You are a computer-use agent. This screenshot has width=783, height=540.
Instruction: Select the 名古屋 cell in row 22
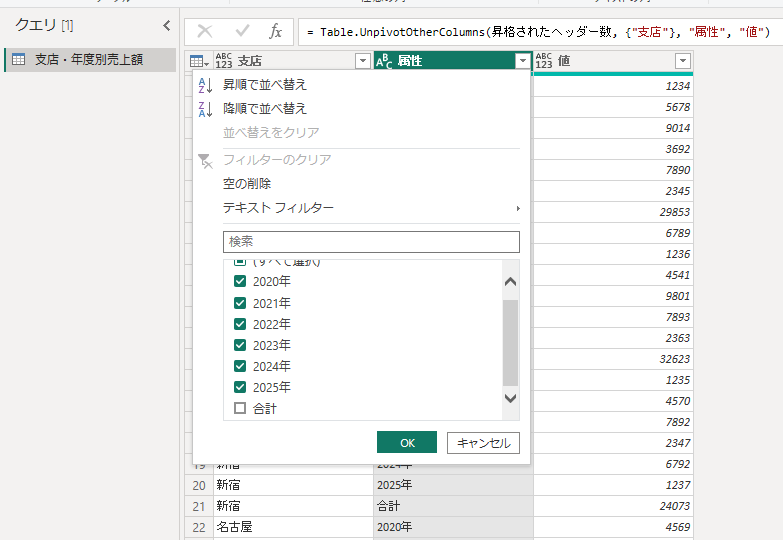click(294, 527)
